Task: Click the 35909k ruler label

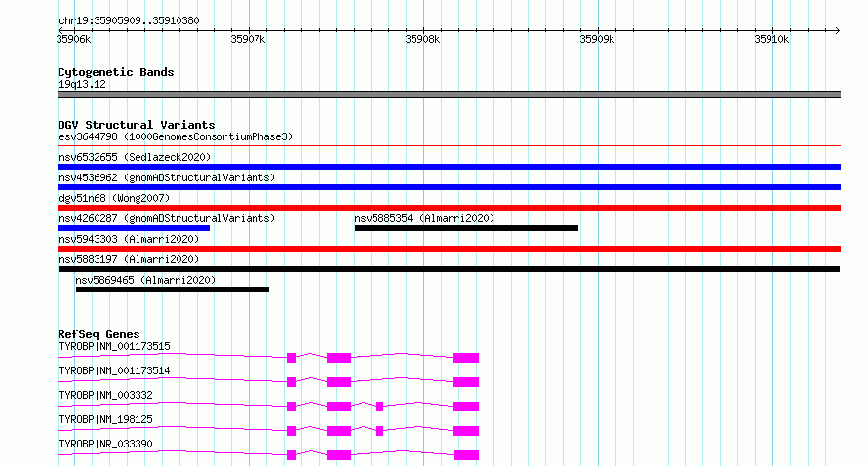Action: point(597,39)
